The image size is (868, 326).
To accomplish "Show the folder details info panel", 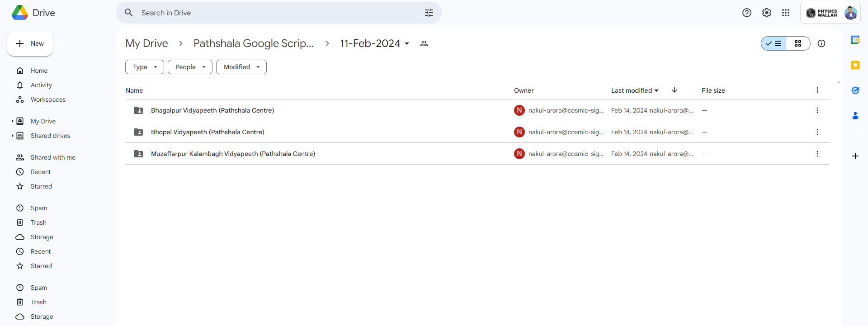I will 821,43.
